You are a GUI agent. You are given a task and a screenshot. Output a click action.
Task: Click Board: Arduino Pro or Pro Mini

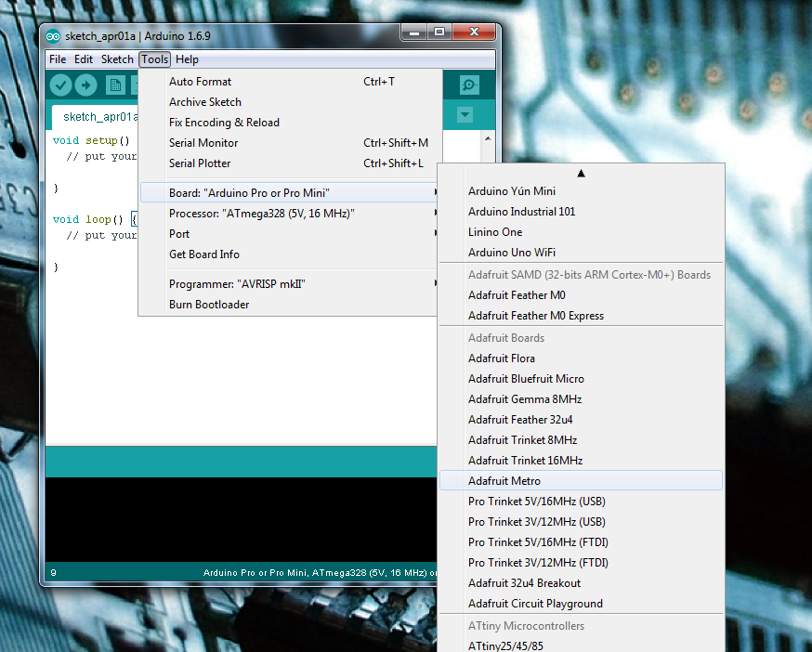point(290,192)
